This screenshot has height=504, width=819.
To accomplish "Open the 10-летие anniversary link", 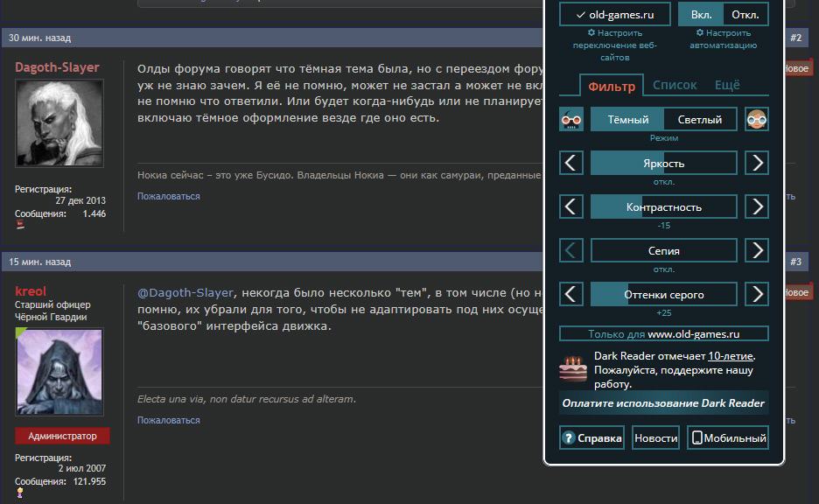I will tap(731, 356).
